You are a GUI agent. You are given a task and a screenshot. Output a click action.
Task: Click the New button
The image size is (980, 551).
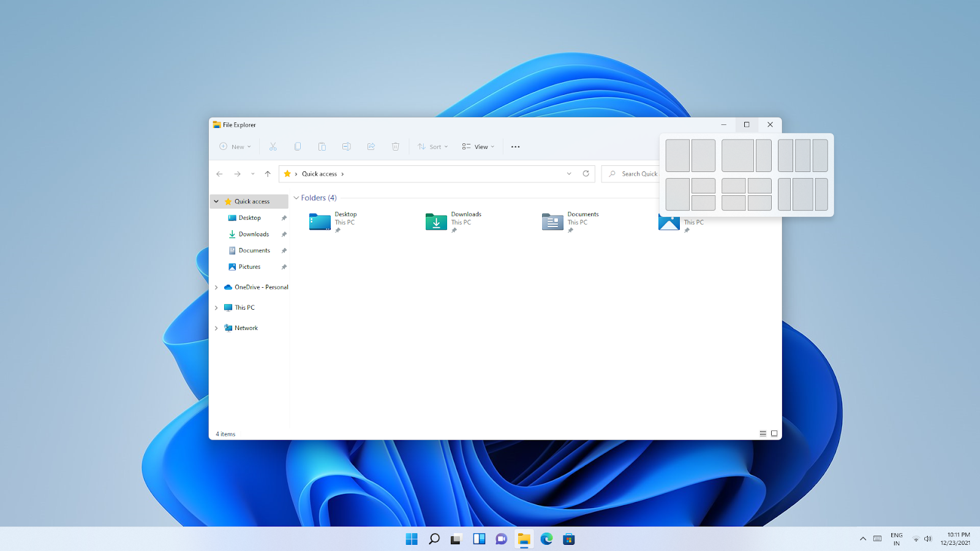tap(235, 147)
